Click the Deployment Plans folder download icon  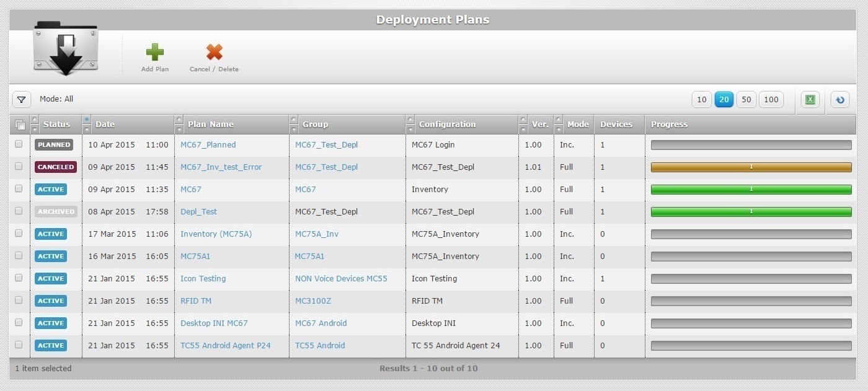point(66,48)
